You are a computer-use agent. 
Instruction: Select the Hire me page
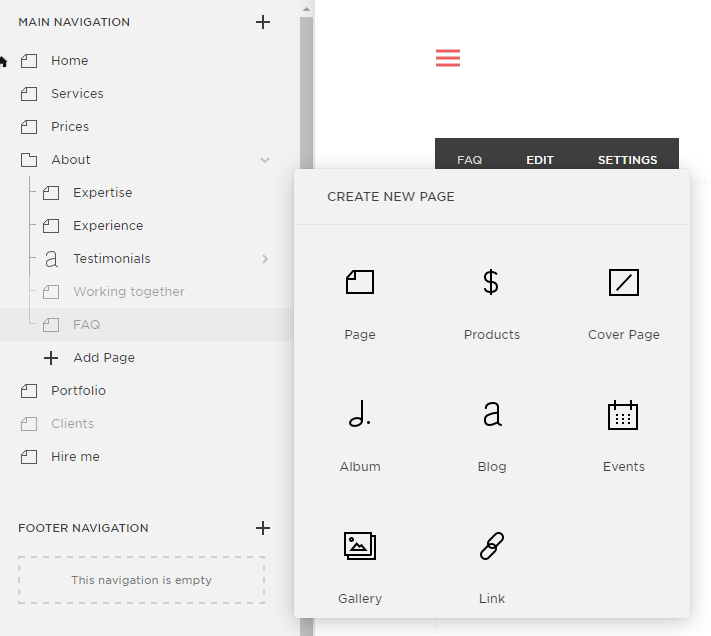(75, 457)
